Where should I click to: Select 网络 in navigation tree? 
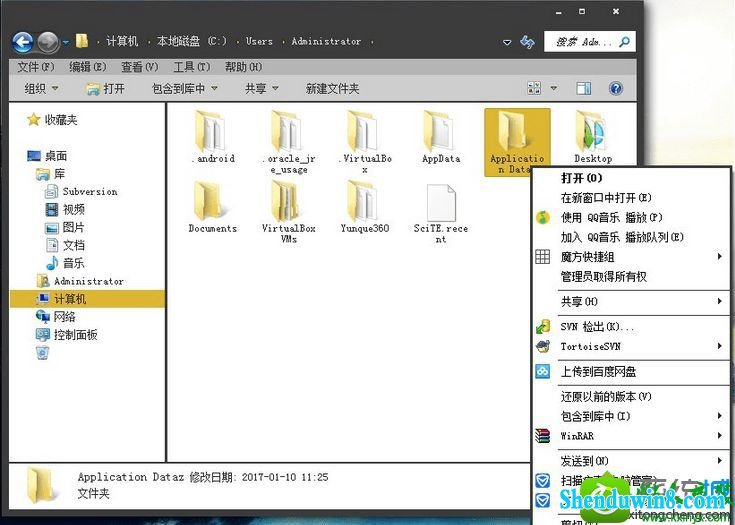(56, 317)
